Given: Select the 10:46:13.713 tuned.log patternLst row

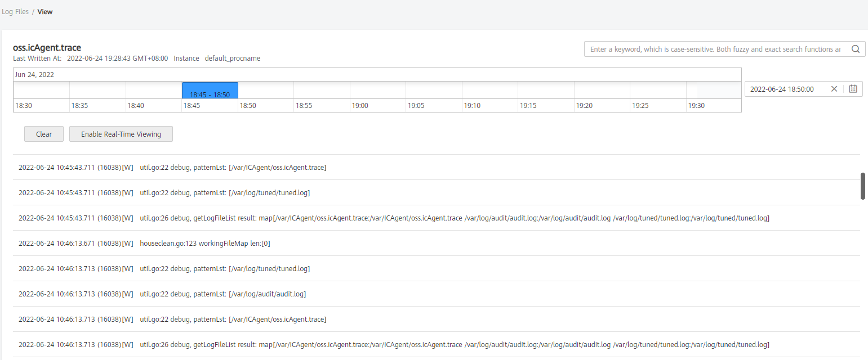Looking at the screenshot, I should point(437,269).
